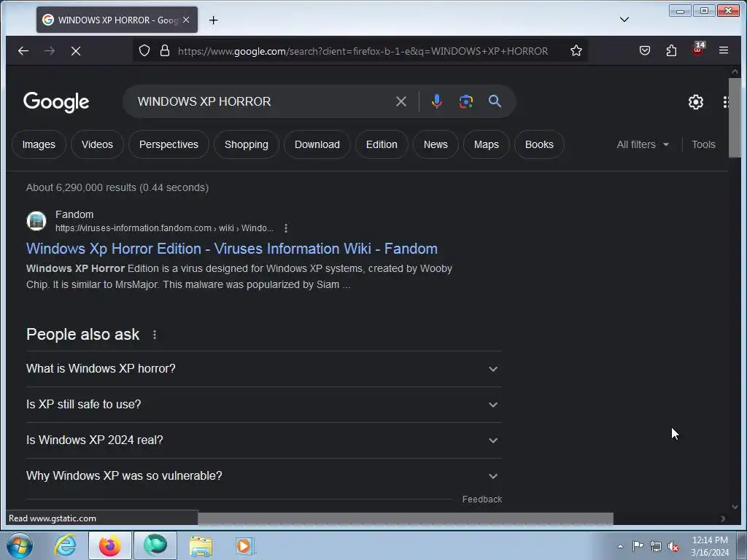The height and width of the screenshot is (560, 747).
Task: Go back using the browser back arrow
Action: tap(23, 50)
